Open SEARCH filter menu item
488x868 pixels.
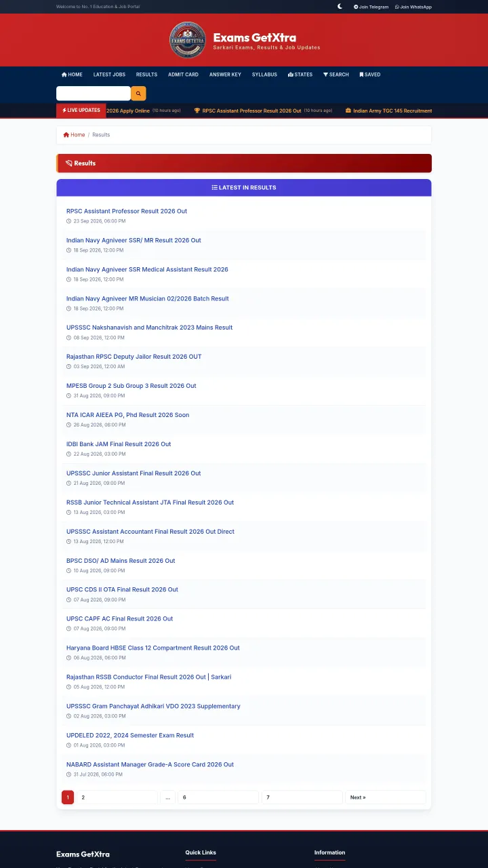336,75
